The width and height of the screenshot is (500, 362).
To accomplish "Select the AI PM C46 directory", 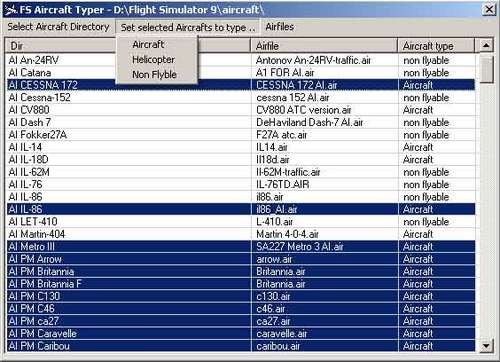I will (x=31, y=309).
